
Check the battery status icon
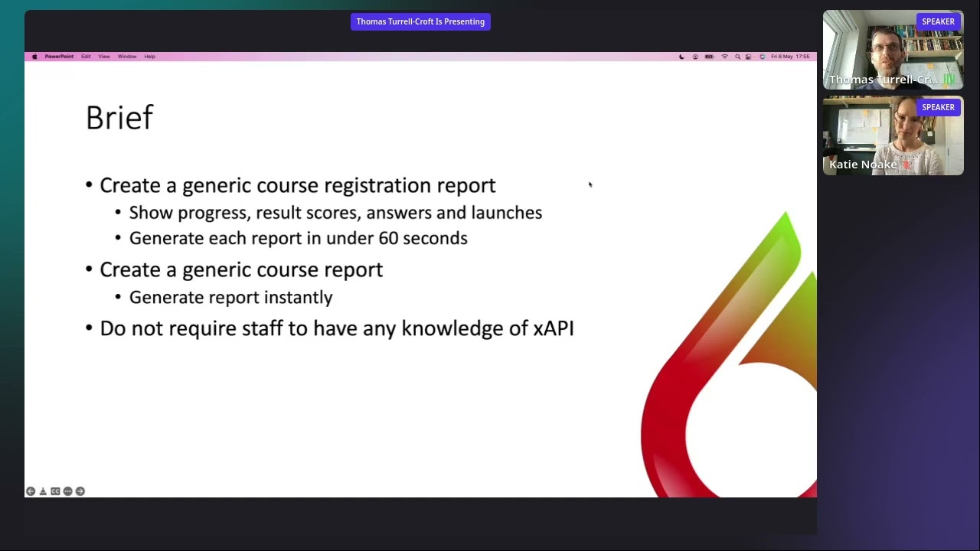710,57
